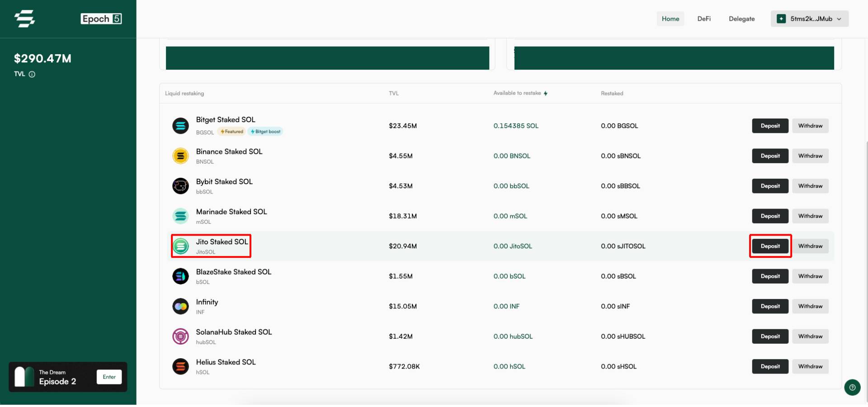The image size is (868, 407).
Task: Click the $23.45M TVL for BGSOL
Action: [403, 126]
